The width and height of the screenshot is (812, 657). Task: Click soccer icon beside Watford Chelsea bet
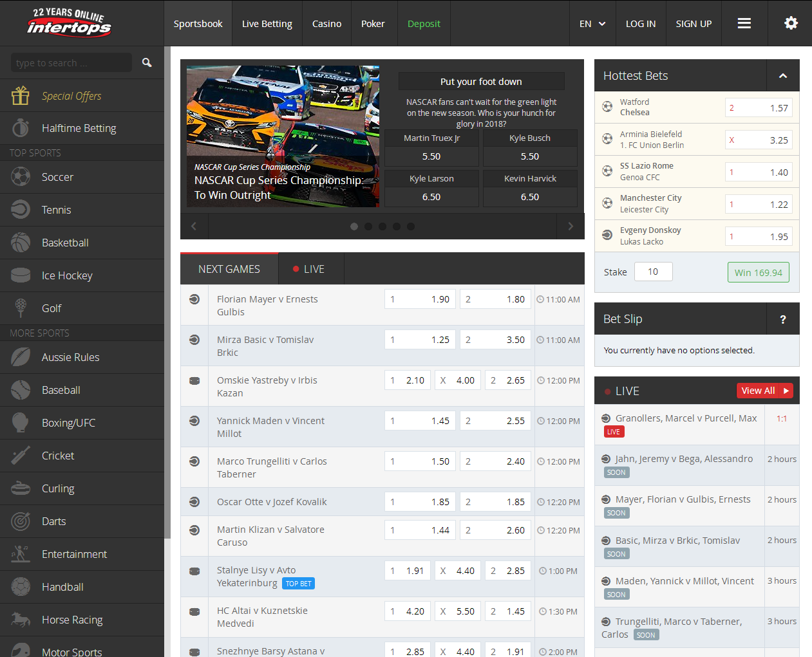click(x=607, y=107)
